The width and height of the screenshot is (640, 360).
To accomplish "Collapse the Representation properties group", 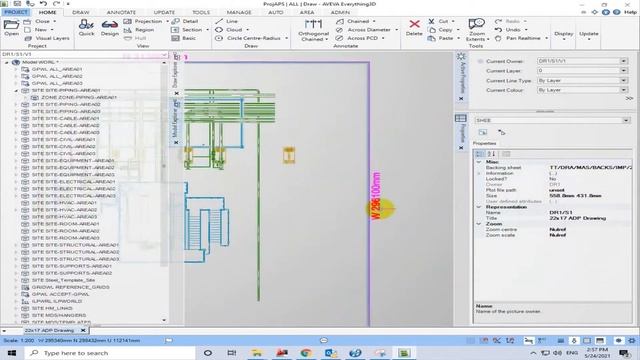I will pos(479,207).
